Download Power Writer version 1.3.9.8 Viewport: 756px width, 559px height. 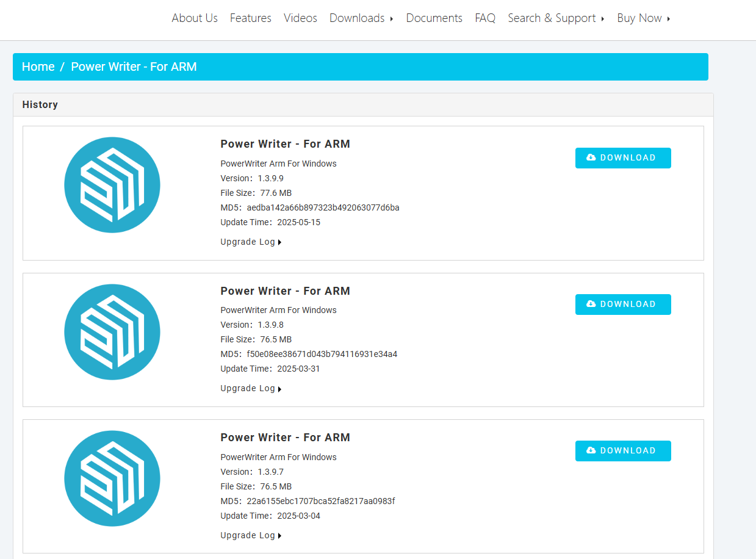pos(623,304)
